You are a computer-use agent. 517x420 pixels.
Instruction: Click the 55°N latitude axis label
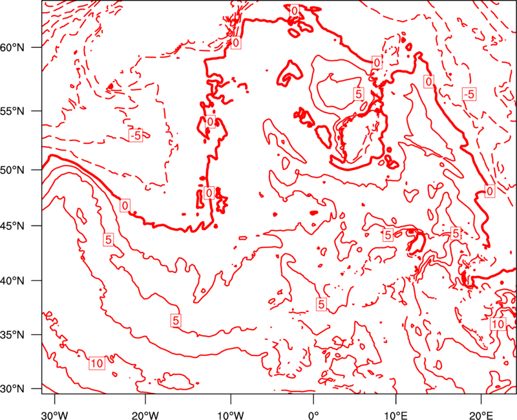click(12, 111)
